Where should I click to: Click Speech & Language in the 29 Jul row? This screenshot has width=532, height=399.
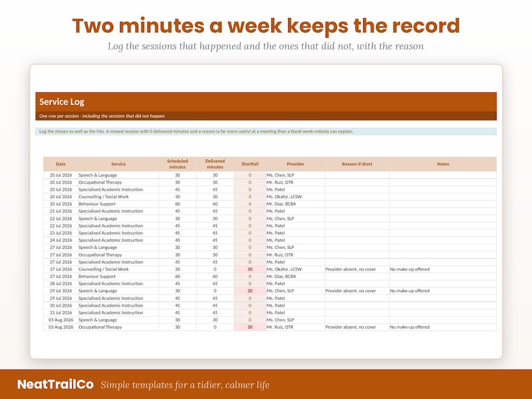98,291
